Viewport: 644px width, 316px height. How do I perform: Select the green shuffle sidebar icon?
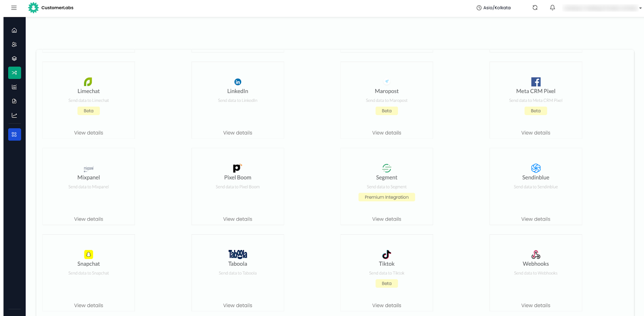tap(14, 73)
